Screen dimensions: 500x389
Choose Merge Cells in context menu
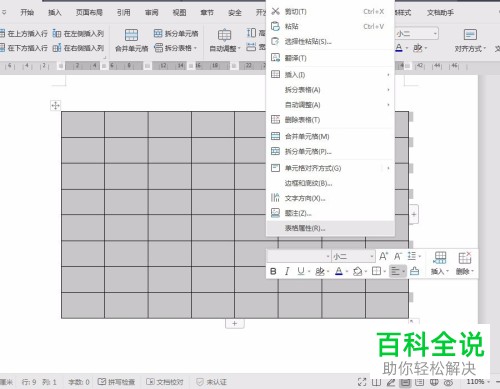pyautogui.click(x=330, y=136)
